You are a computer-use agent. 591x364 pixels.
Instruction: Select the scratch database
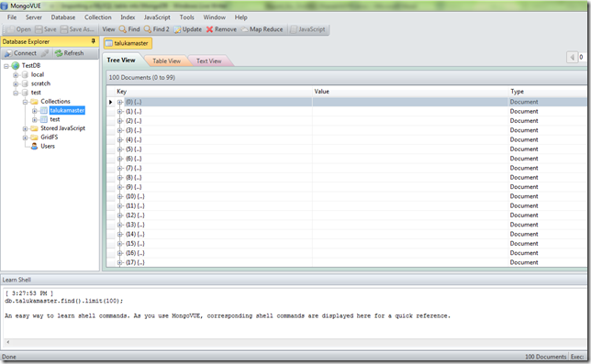(x=40, y=83)
